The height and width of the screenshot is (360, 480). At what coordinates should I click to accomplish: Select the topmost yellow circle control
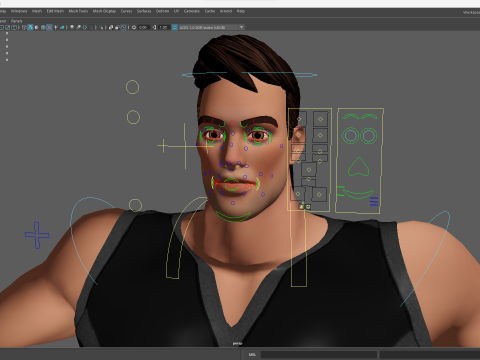pyautogui.click(x=132, y=87)
